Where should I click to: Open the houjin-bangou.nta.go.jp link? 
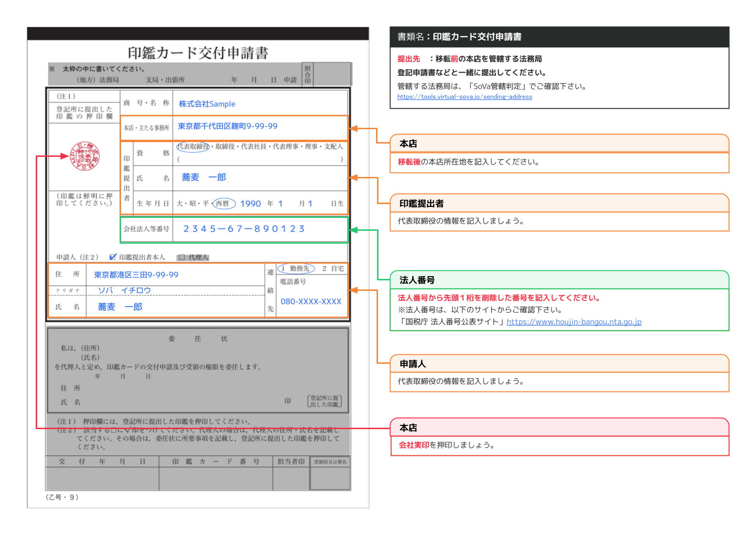pos(574,322)
